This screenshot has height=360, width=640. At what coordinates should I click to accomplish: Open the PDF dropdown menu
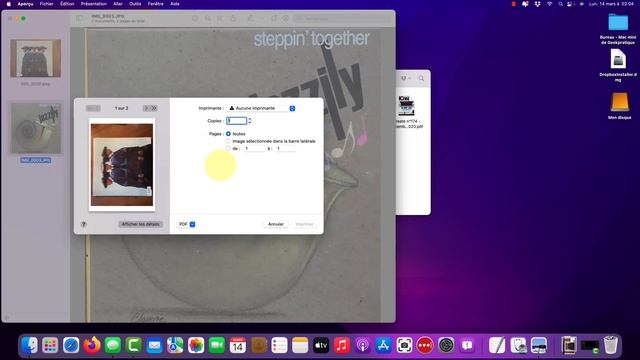coord(187,224)
